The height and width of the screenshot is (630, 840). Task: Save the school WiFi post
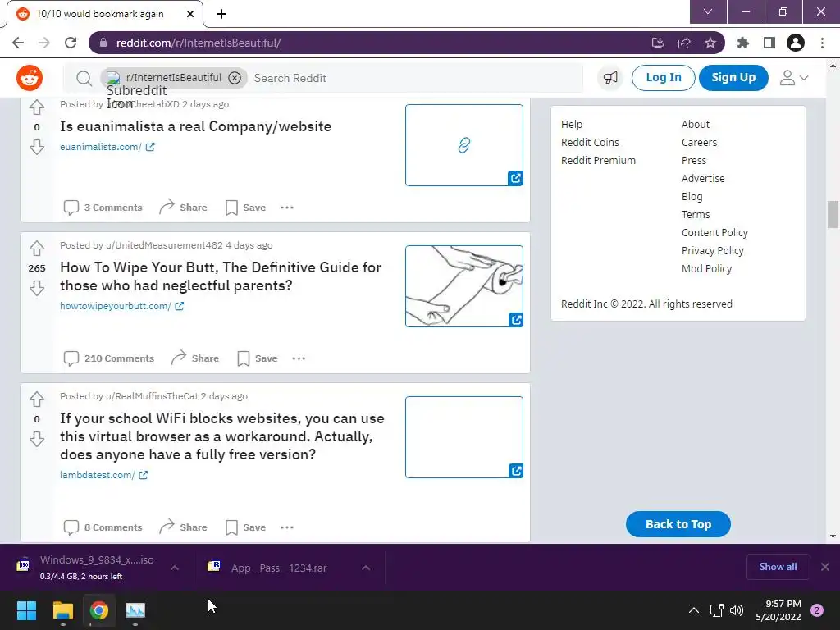coord(245,527)
